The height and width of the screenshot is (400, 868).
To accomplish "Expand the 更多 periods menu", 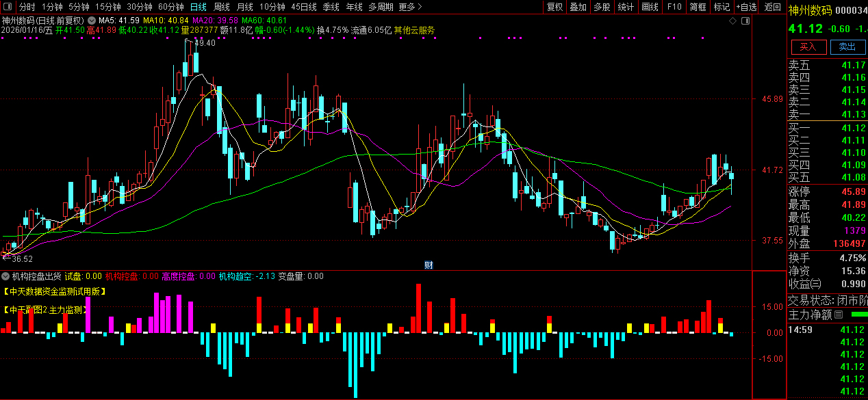I will tap(409, 7).
